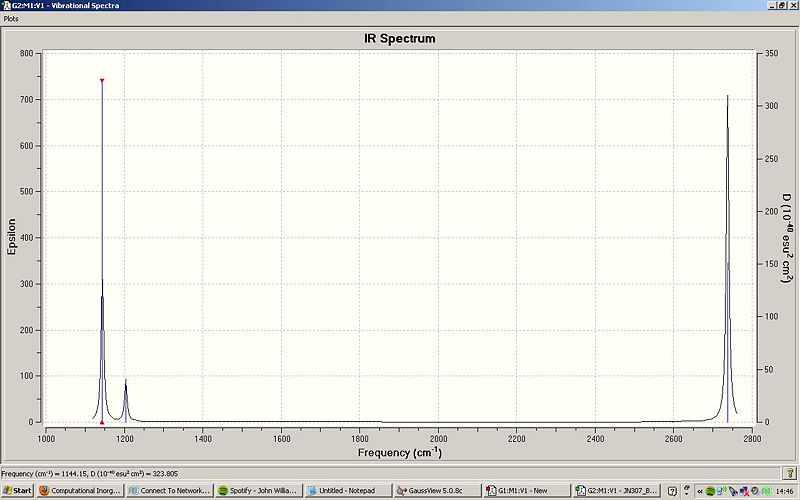Switch to the G2:M1:V1 - JN307_B taskbar item
Screen dimensions: 800x500
point(616,490)
